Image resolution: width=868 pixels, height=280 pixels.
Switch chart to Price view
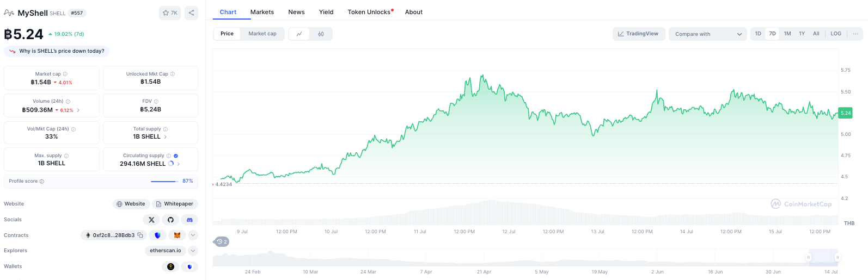tap(227, 34)
